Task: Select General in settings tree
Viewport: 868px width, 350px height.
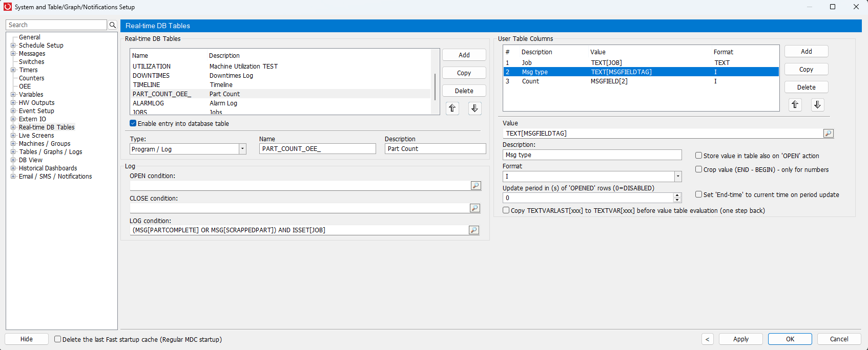Action: [30, 37]
